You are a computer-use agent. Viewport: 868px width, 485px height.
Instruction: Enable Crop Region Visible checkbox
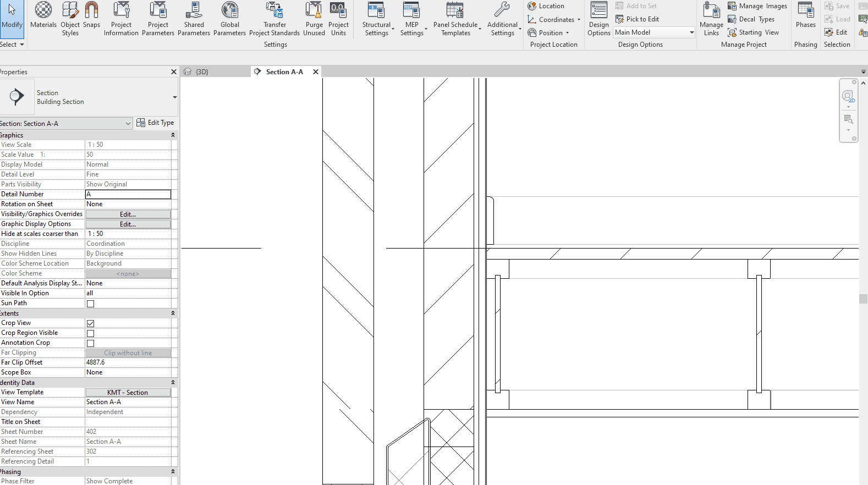tap(90, 333)
